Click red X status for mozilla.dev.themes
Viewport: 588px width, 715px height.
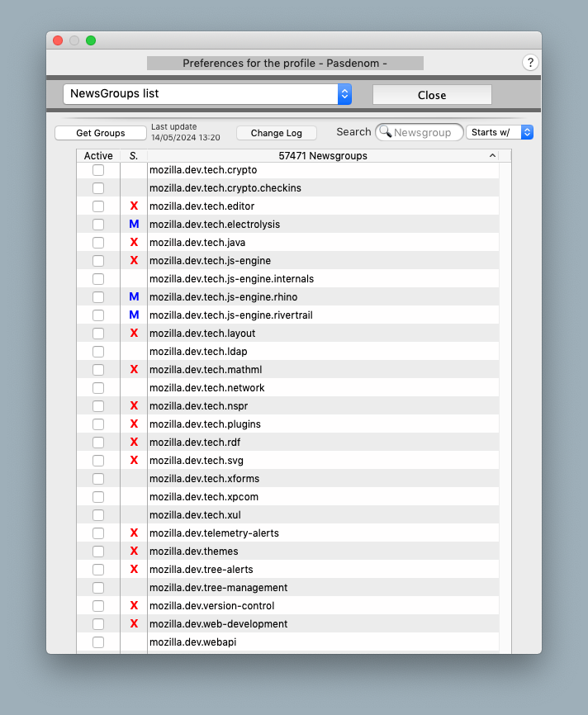point(134,552)
